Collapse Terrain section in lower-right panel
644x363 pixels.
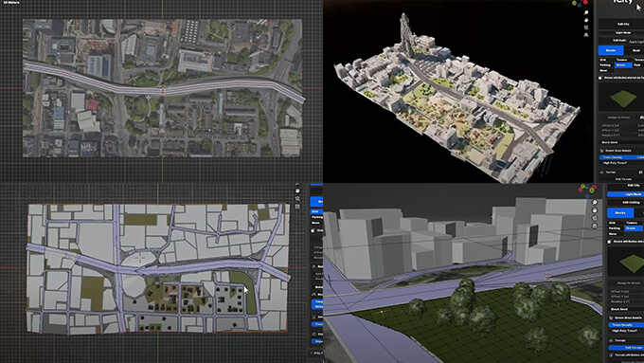611,340
